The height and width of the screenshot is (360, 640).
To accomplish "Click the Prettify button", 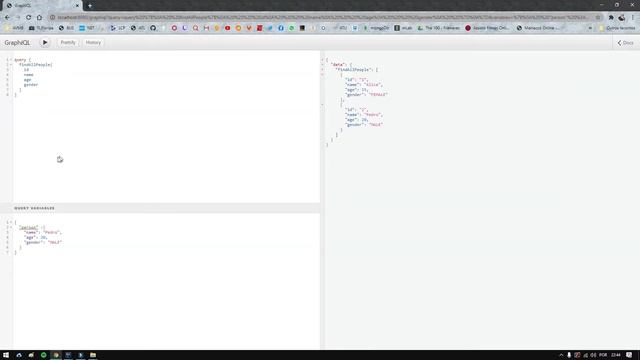I will (68, 42).
